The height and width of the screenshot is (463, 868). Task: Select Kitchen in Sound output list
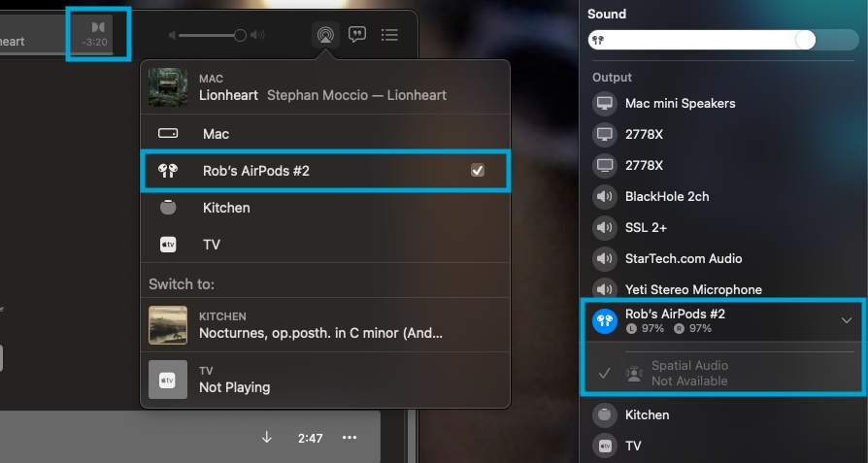coord(723,414)
